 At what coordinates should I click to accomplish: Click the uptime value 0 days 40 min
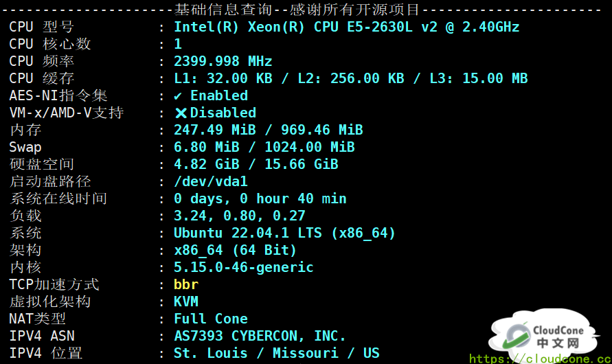(x=260, y=199)
